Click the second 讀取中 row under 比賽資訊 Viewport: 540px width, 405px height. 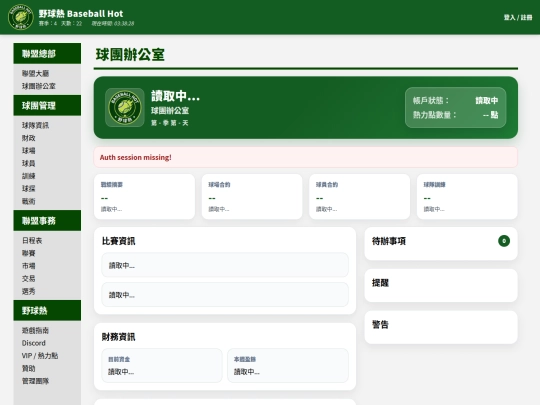coord(225,294)
